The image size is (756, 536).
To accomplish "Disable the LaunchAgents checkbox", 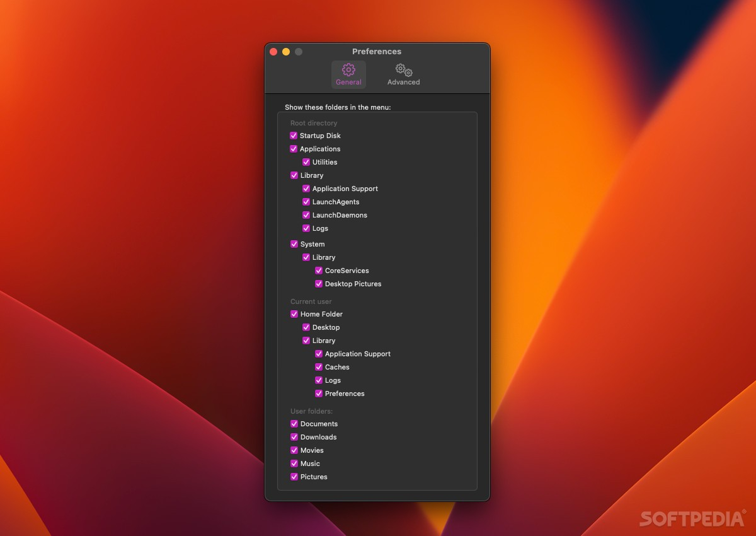I will (306, 202).
